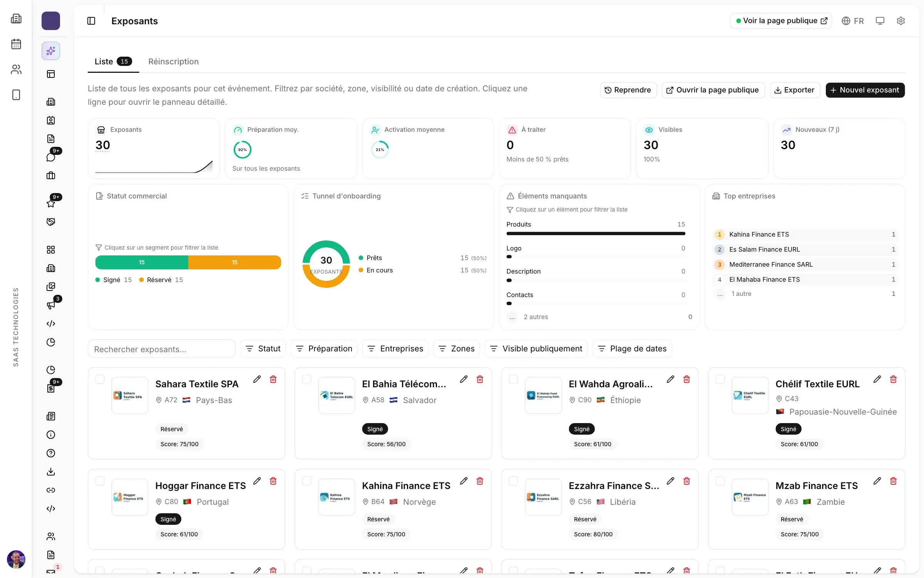Viewport: 924px width, 578px height.
Task: Open the Plage de dates filter
Action: tap(632, 349)
